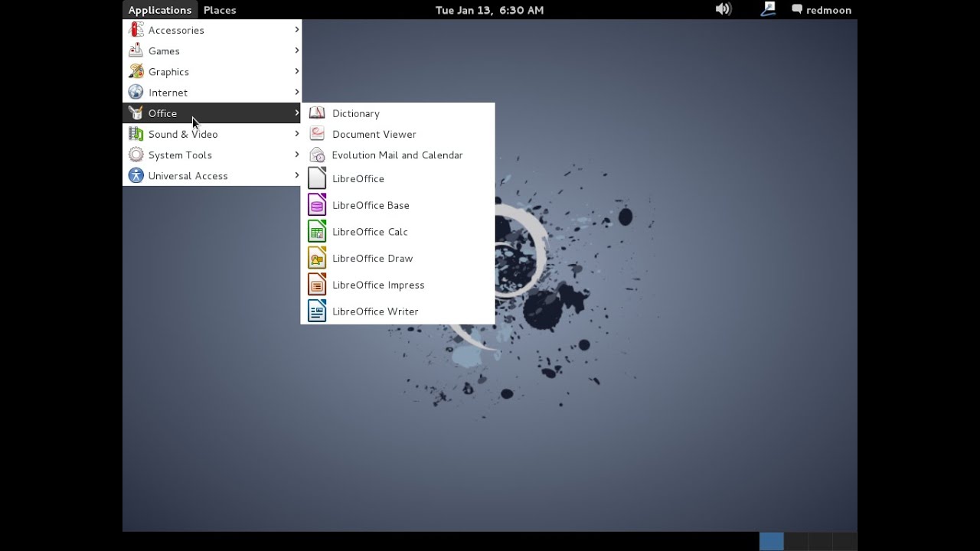Screen dimensions: 980x551
Task: Click the Universal Access icon
Action: pyautogui.click(x=136, y=175)
